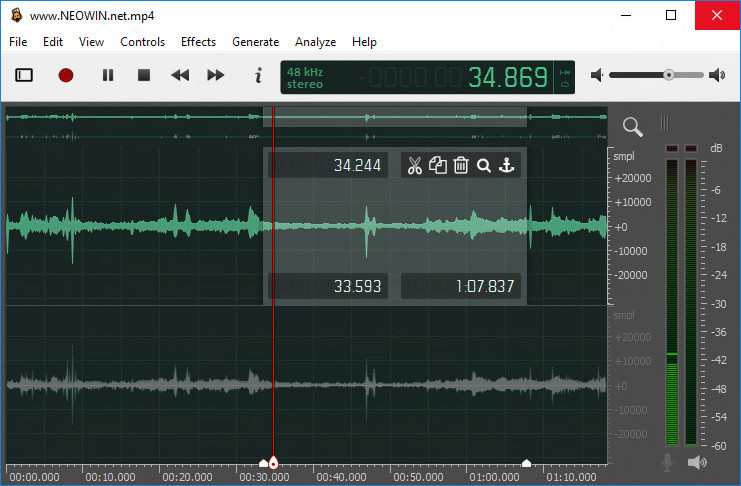Open the 48 kHz stereo format selector
Image resolution: width=741 pixels, height=486 pixels.
(306, 78)
